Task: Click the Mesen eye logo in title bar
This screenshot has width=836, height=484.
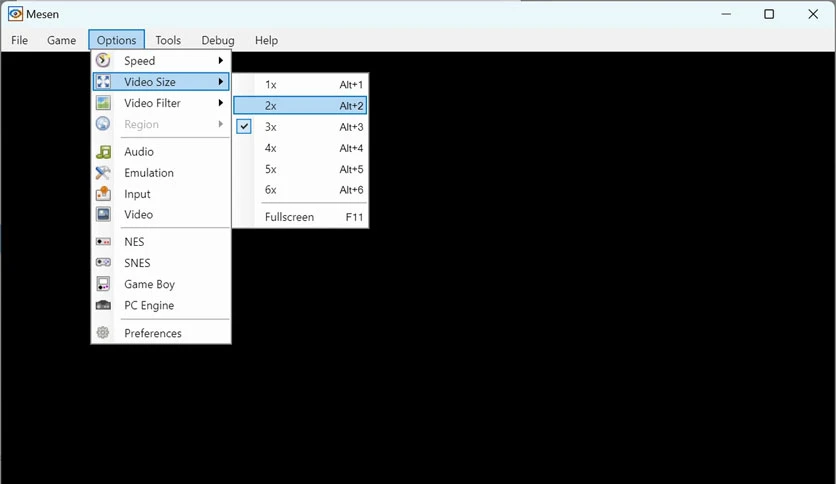Action: click(x=15, y=14)
